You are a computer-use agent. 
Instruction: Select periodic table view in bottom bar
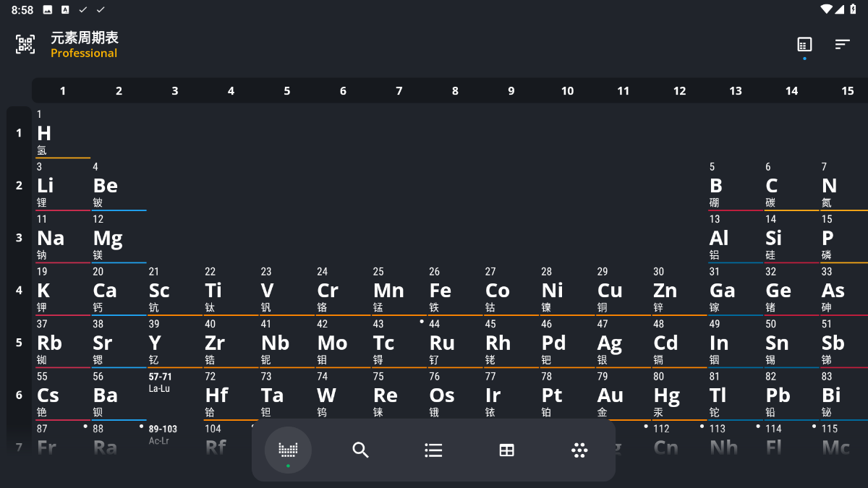coord(288,450)
